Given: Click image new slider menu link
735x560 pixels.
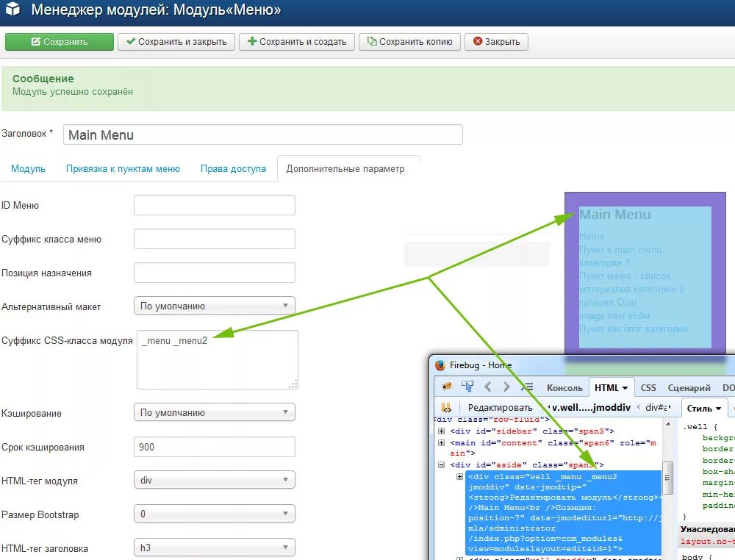Looking at the screenshot, I should click(x=615, y=315).
